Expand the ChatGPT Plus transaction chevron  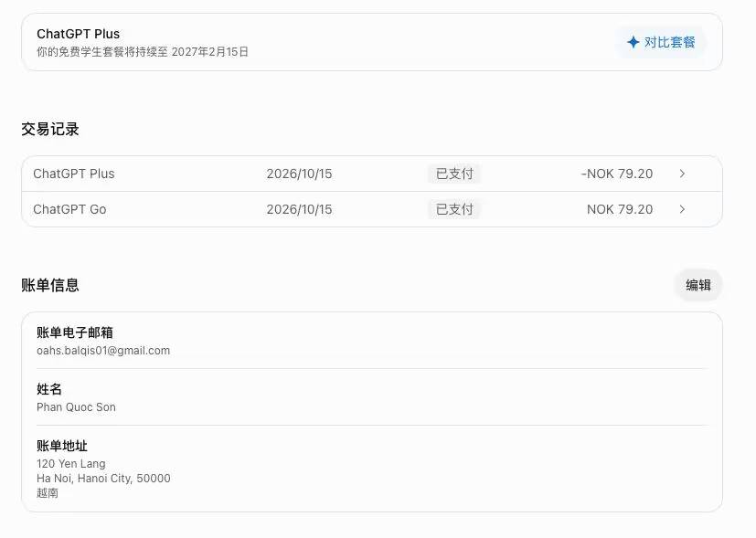[682, 174]
